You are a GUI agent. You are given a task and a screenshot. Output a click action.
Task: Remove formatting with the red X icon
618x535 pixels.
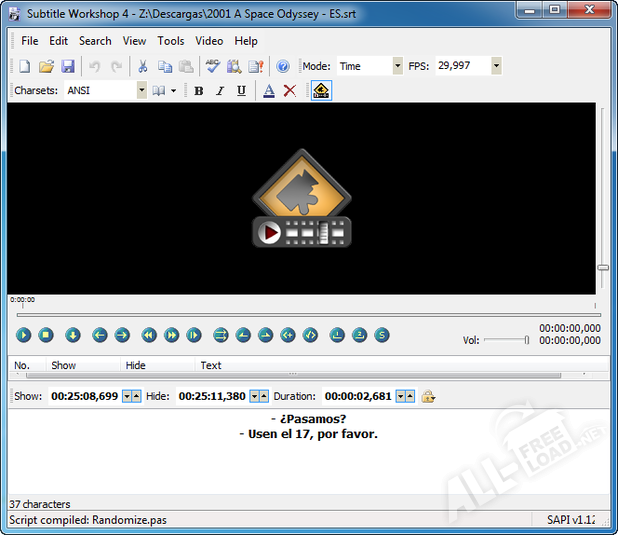(290, 91)
